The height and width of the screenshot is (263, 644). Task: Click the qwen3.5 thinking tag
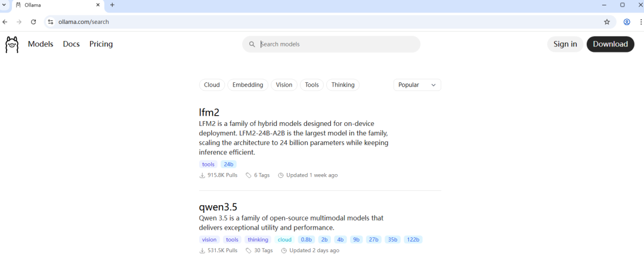tap(258, 240)
